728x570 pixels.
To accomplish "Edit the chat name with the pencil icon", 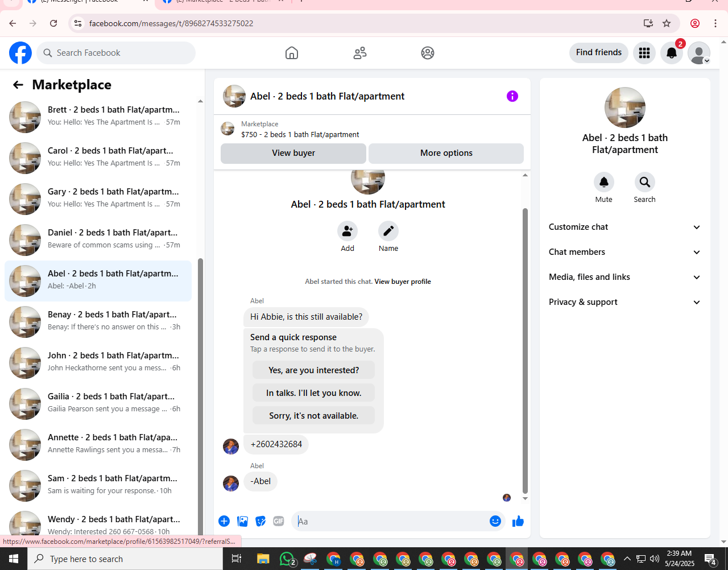I will point(388,231).
